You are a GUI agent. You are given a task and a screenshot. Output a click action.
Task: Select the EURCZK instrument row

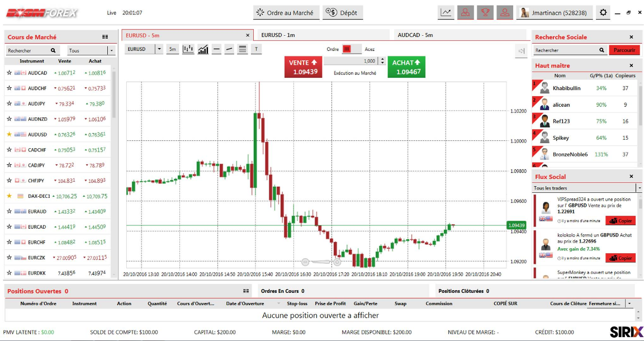tap(58, 258)
